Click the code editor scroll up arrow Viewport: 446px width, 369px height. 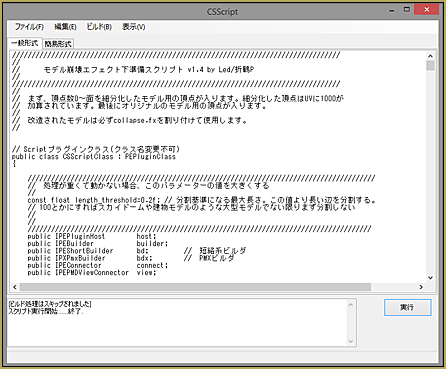[430, 56]
